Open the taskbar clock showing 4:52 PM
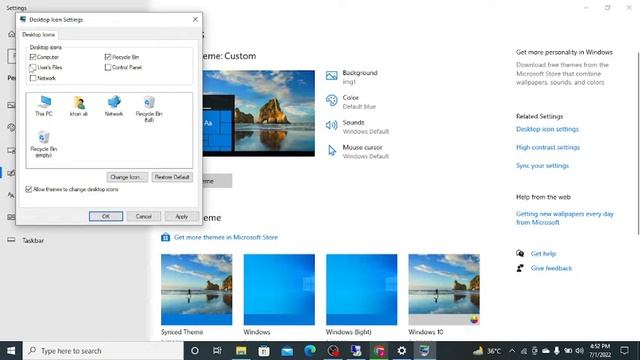Image resolution: width=640 pixels, height=360 pixels. pos(600,351)
